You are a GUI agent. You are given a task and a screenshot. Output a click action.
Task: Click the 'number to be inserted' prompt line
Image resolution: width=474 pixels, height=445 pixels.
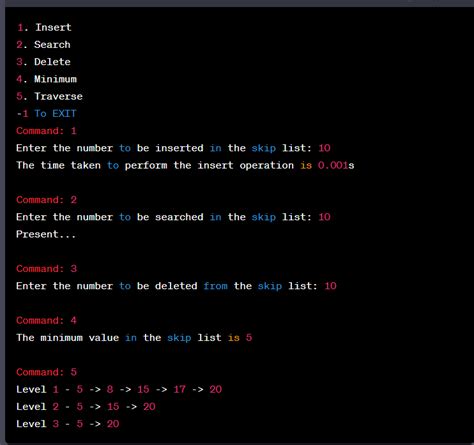(173, 148)
